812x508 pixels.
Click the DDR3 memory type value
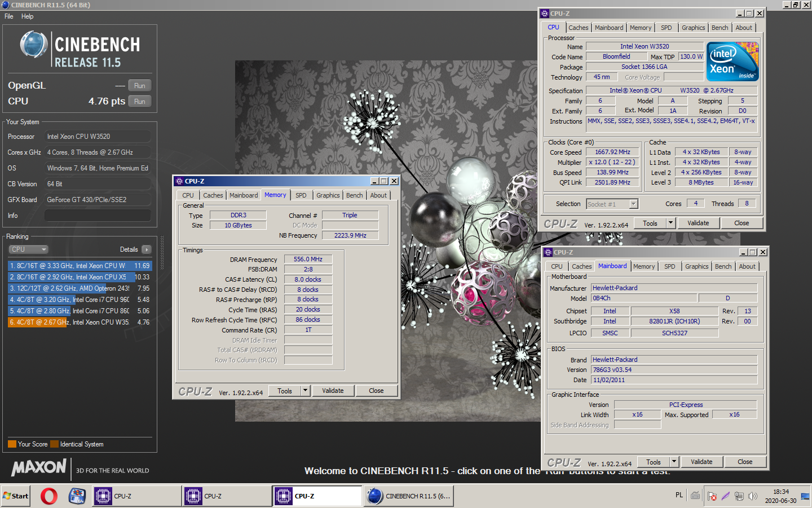point(239,215)
